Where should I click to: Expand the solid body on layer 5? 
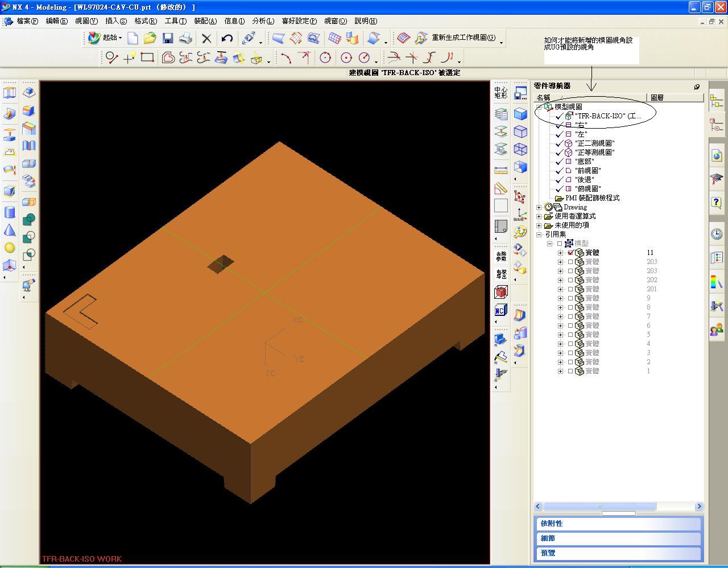coord(560,335)
